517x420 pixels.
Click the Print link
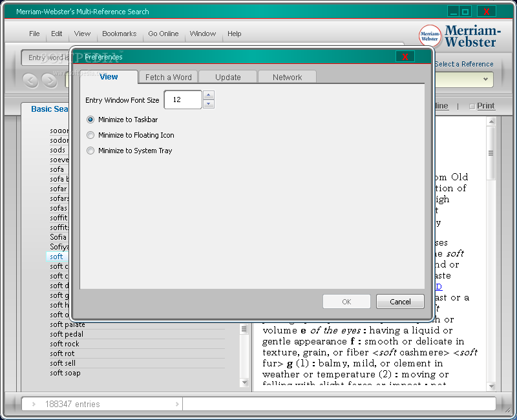point(486,106)
